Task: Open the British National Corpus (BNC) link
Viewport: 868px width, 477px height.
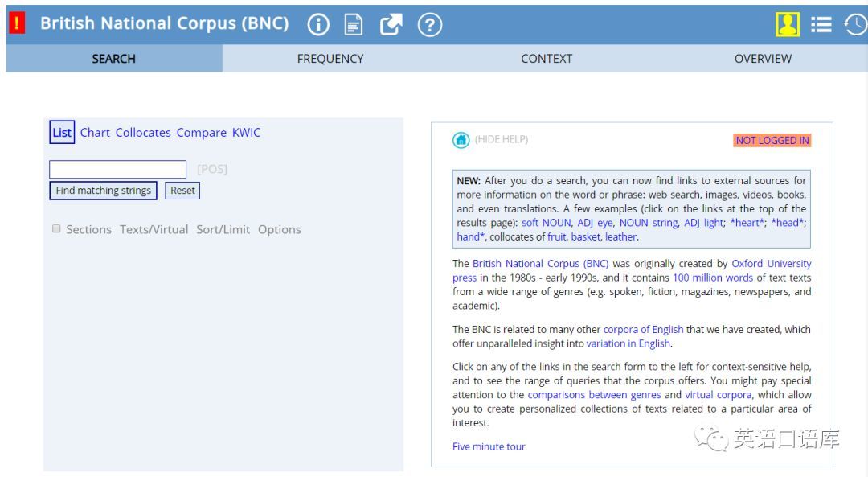Action: 540,264
